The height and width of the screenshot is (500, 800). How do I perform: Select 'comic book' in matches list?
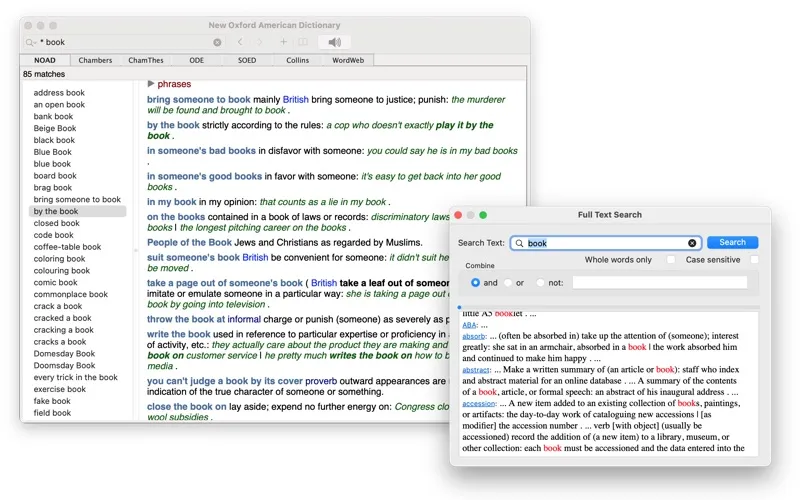[x=55, y=282]
